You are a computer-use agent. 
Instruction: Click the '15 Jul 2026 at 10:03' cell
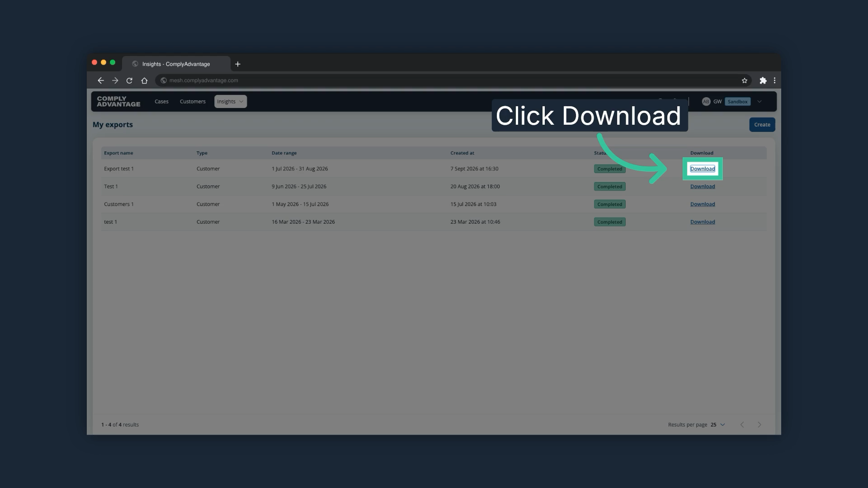coord(473,204)
